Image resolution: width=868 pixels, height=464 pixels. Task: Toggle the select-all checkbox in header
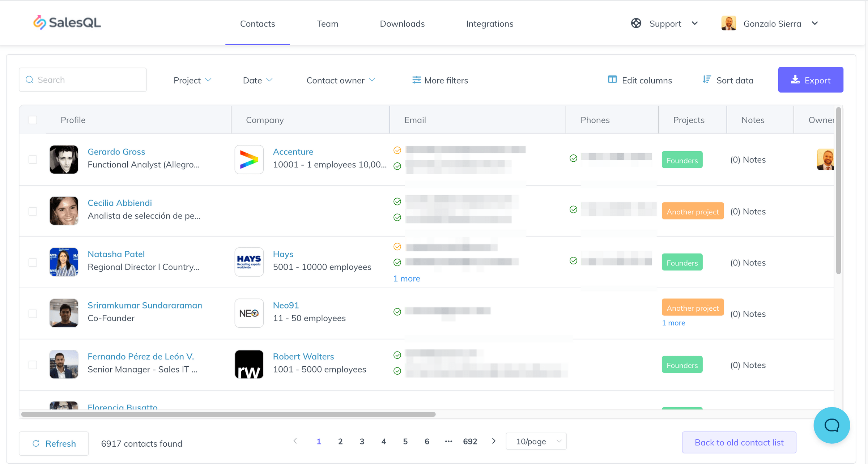coord(33,120)
